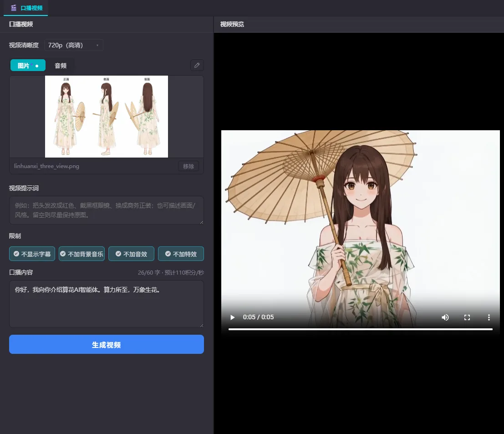Toggle the 不显示字幕 restriction
504x434 pixels.
32,254
